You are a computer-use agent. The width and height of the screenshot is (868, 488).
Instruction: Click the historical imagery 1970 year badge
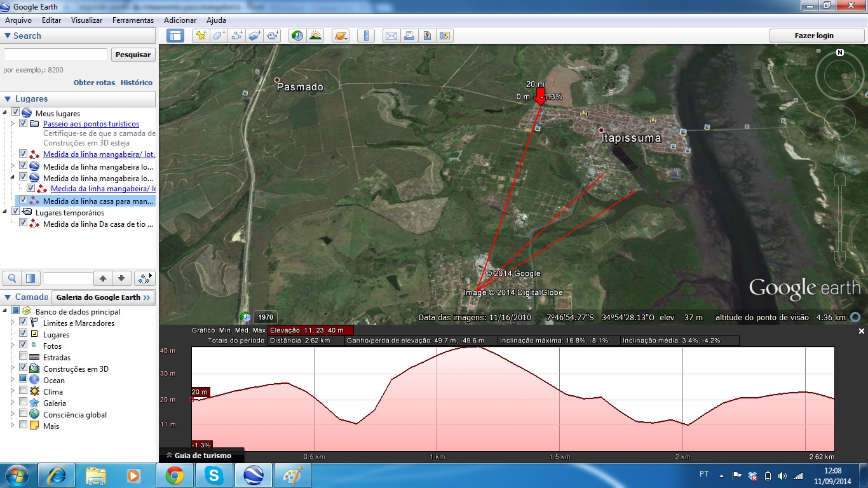point(266,317)
